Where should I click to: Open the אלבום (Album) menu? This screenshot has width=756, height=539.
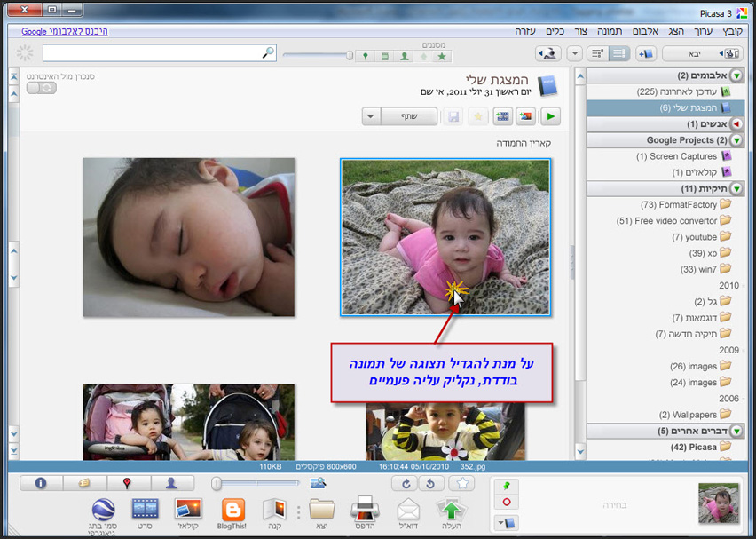coord(645,31)
